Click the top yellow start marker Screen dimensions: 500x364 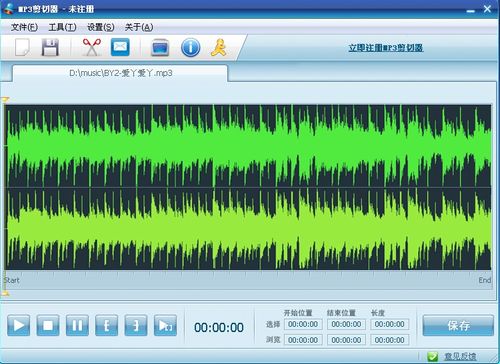click(x=5, y=99)
